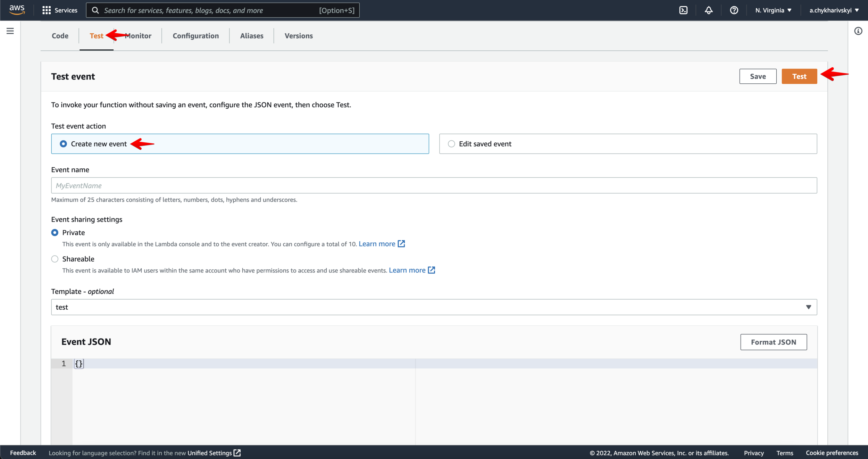Click the Format JSON button
The width and height of the screenshot is (868, 459).
coord(774,342)
